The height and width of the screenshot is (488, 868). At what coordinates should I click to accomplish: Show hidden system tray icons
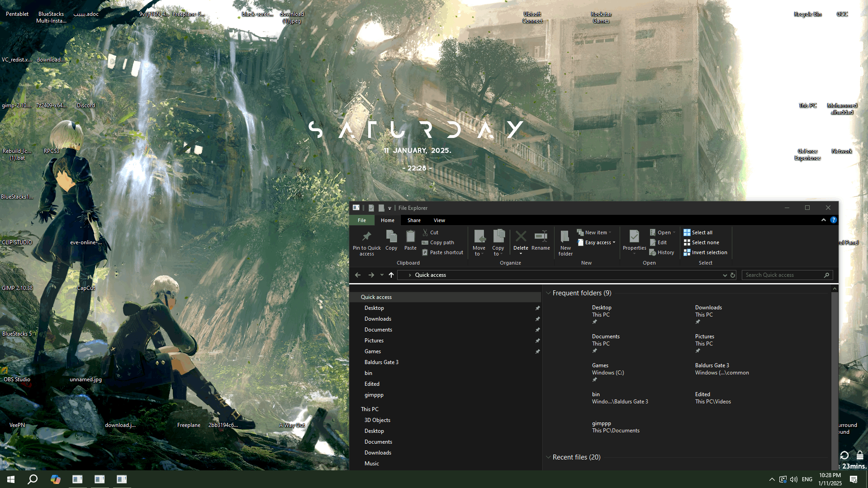[772, 479]
